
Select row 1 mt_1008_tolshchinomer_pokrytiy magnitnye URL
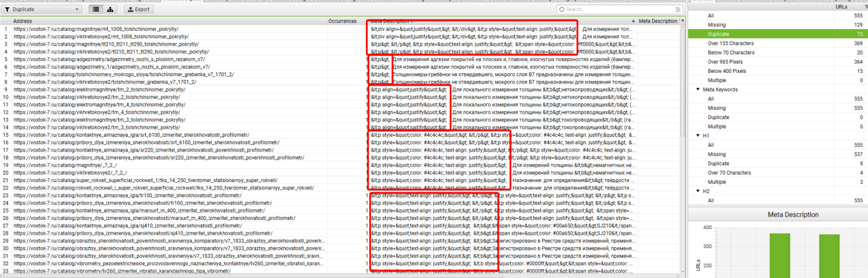(96, 29)
